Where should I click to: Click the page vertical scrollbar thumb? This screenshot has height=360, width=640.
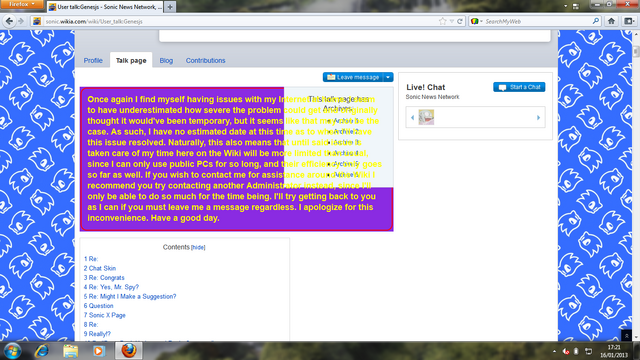(x=636, y=52)
